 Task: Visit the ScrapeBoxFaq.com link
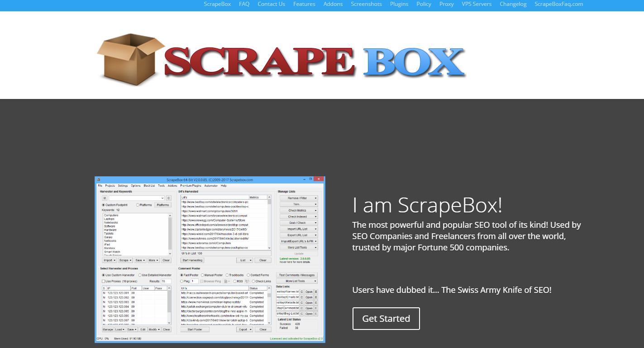coord(559,4)
